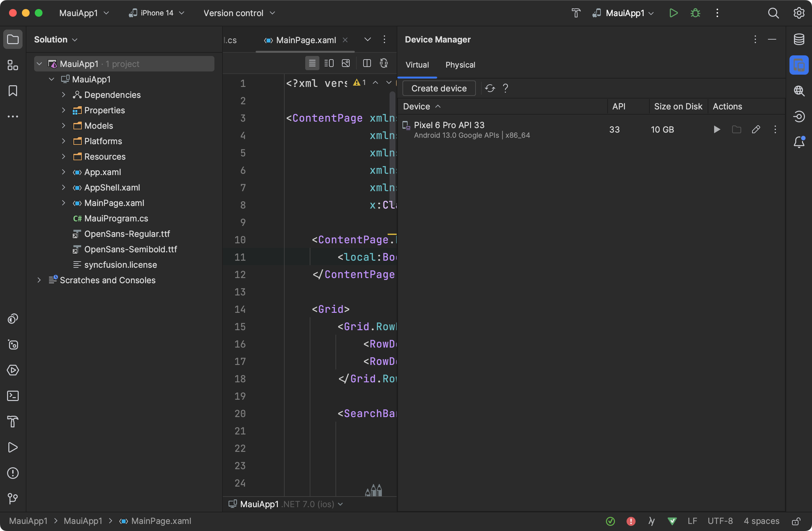Screen dimensions: 812x531
Task: Open Pixel 6 Pro device files folder icon
Action: coord(736,130)
